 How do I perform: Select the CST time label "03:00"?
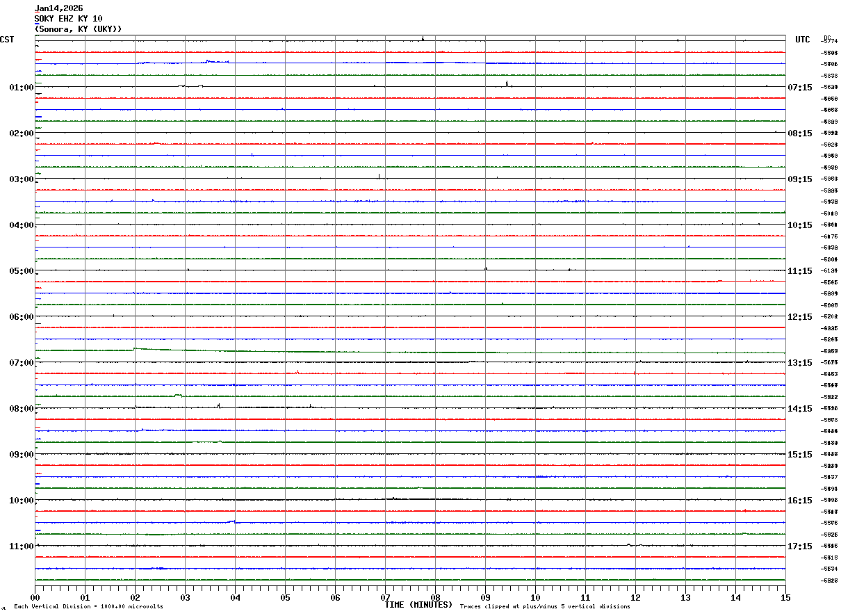coord(22,179)
